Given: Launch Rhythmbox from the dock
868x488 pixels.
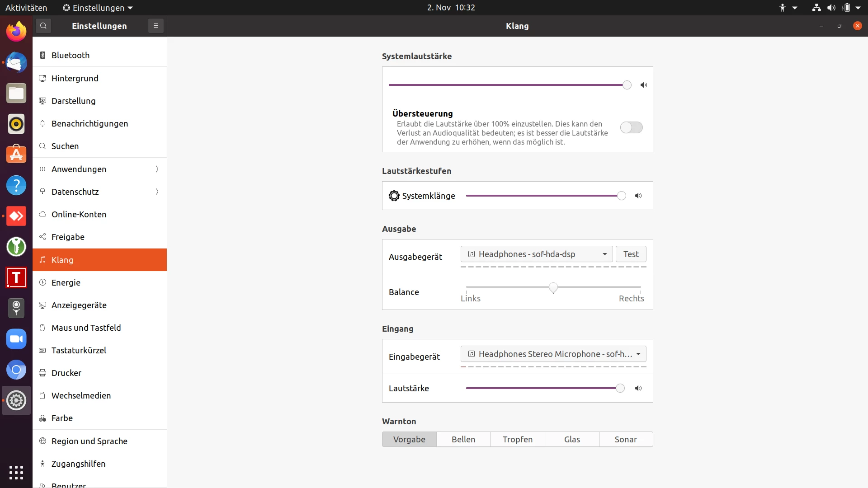Looking at the screenshot, I should pos(16,124).
